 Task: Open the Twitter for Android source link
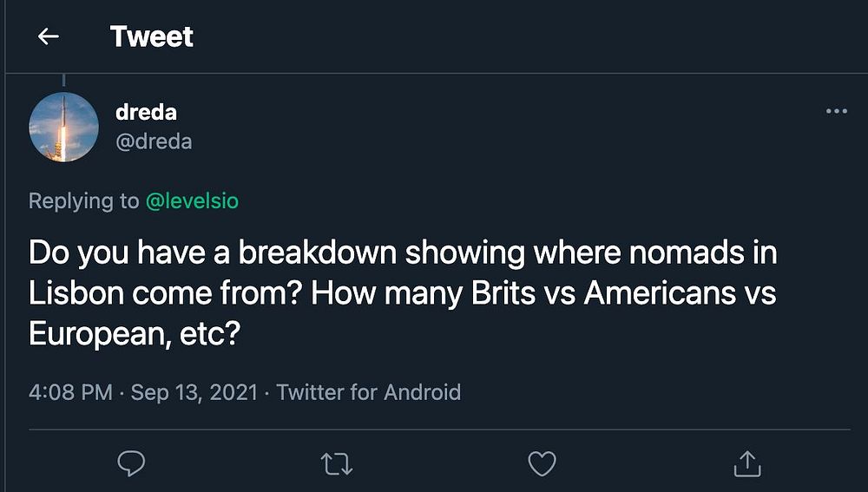point(368,392)
